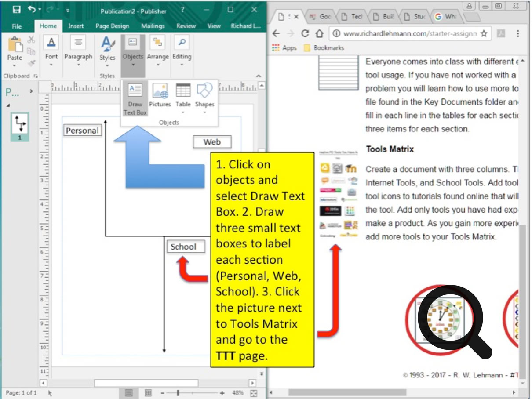The height and width of the screenshot is (399, 532).
Task: Zoom in with the plus button
Action: pos(222,392)
